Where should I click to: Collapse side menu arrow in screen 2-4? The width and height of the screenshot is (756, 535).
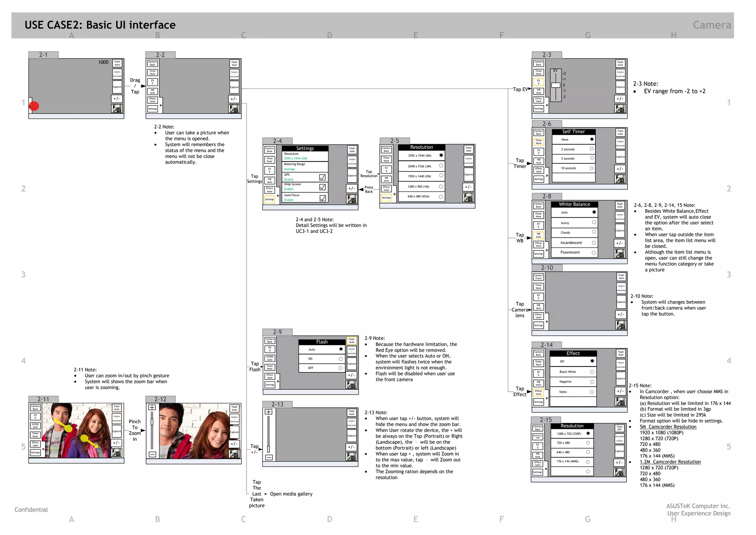click(x=278, y=195)
